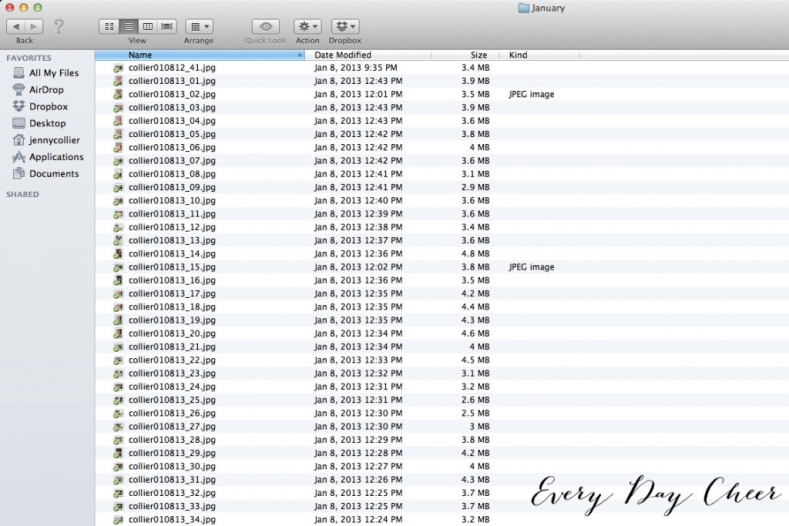Click thumbnail icon of collier010813_08.jpg
Image resolution: width=789 pixels, height=526 pixels.
118,174
